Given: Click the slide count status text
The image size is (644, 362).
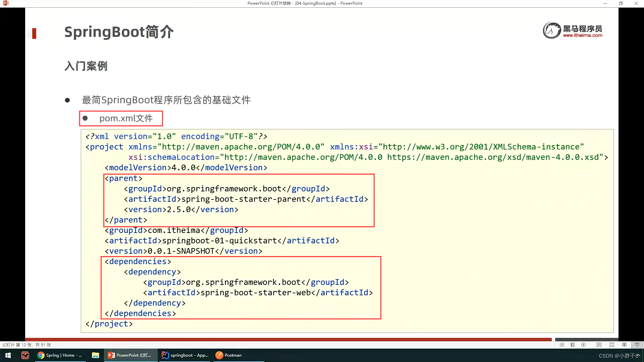Looking at the screenshot, I should click(x=27, y=345).
